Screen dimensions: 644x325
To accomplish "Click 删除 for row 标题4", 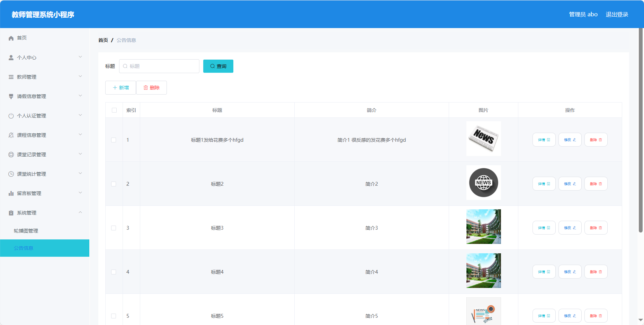I will pos(596,272).
